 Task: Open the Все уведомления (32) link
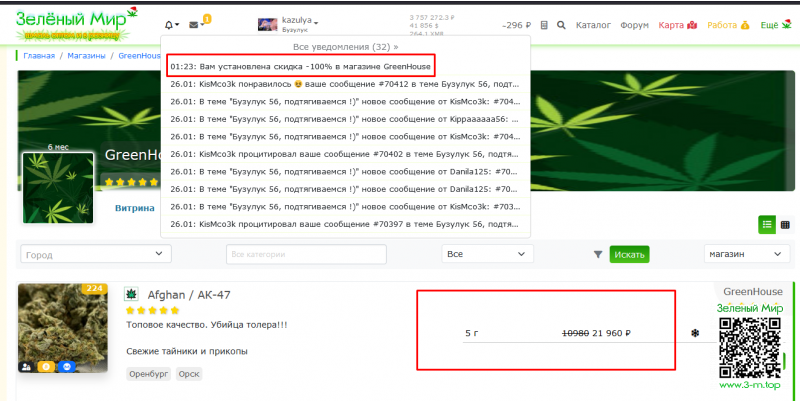pos(344,46)
